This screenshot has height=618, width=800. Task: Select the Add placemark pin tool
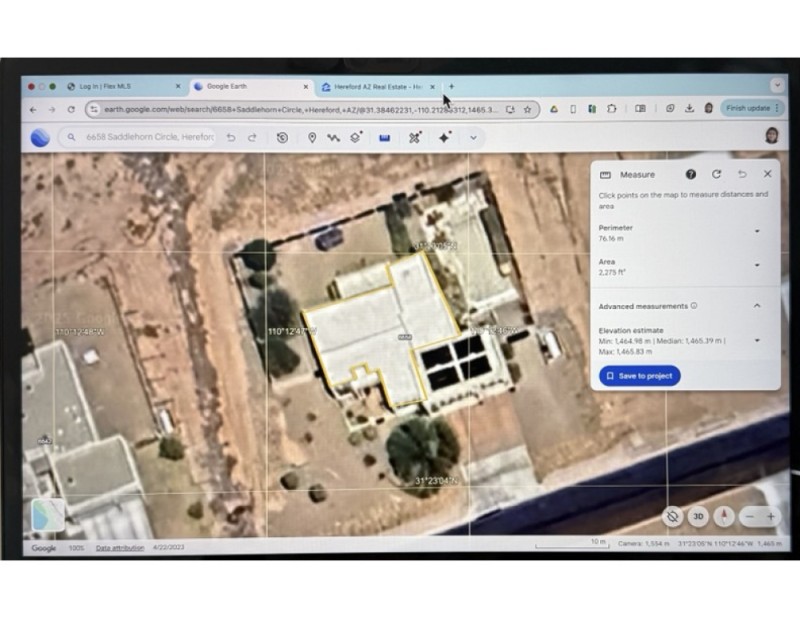click(x=313, y=139)
